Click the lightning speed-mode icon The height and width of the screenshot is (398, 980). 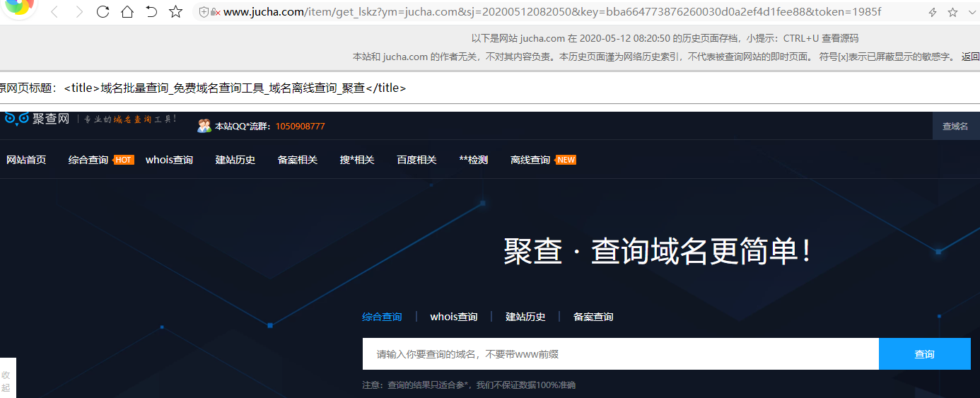pos(933,13)
